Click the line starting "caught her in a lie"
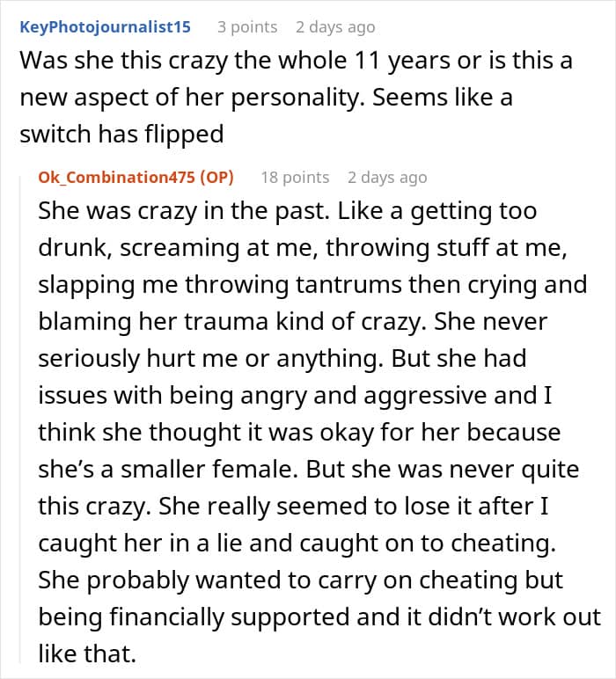616x679 pixels. click(297, 544)
